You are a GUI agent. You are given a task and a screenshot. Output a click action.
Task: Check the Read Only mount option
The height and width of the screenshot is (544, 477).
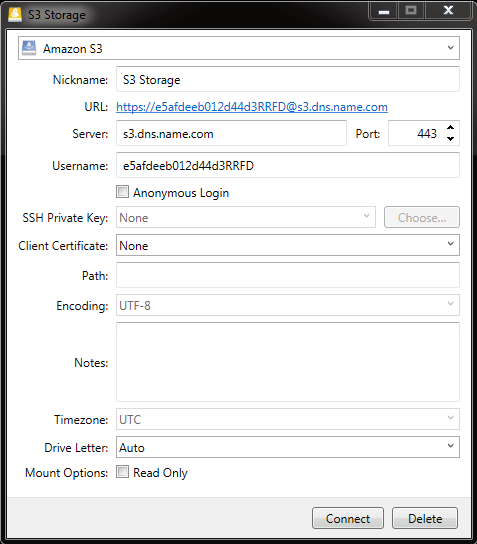point(122,472)
